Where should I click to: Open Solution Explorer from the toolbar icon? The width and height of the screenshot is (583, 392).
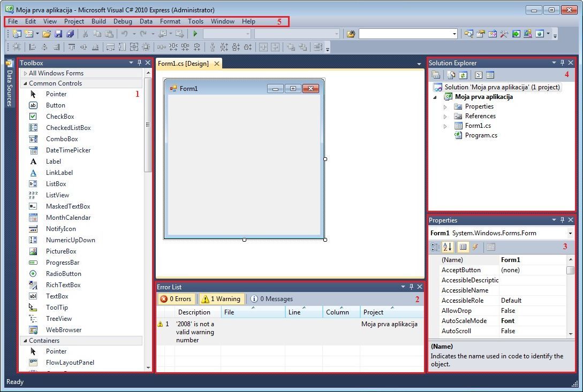[468, 34]
